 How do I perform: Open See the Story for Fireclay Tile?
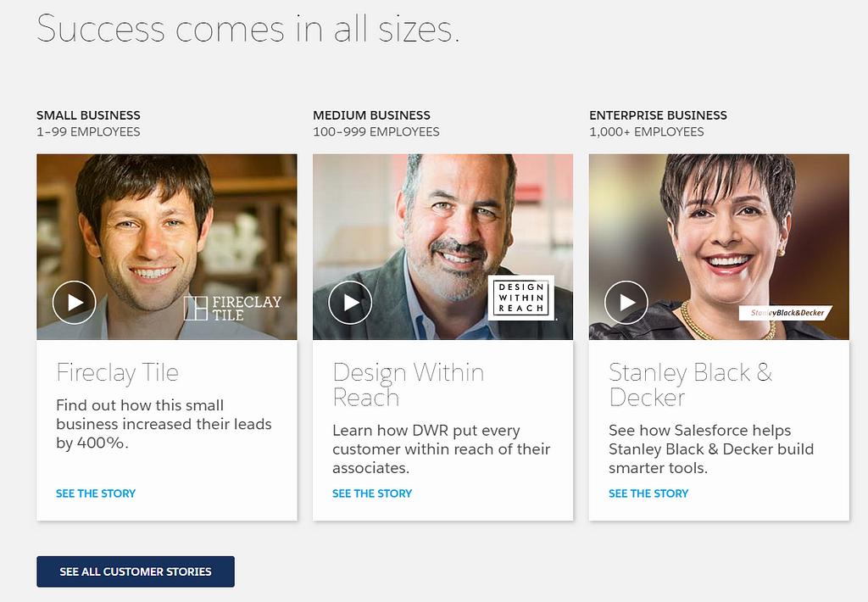point(96,493)
